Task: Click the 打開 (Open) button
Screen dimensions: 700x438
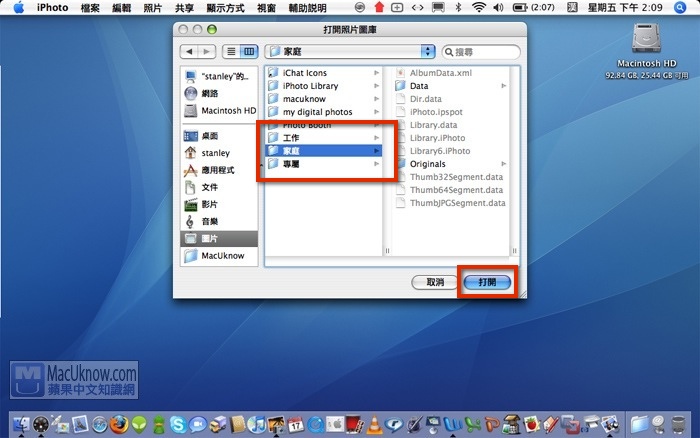Action: 487,282
